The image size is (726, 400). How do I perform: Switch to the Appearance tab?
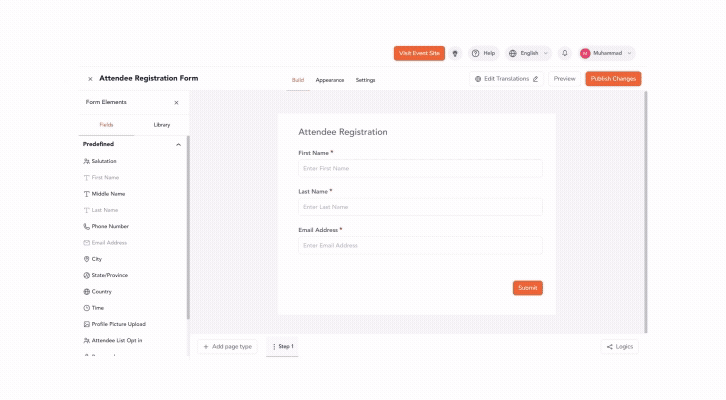click(330, 80)
